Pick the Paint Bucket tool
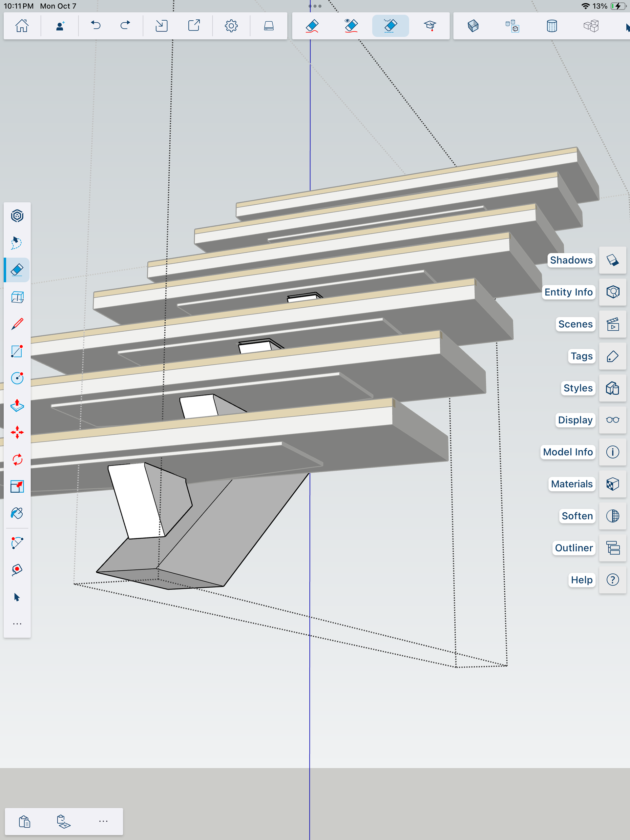The image size is (630, 840). 17,513
